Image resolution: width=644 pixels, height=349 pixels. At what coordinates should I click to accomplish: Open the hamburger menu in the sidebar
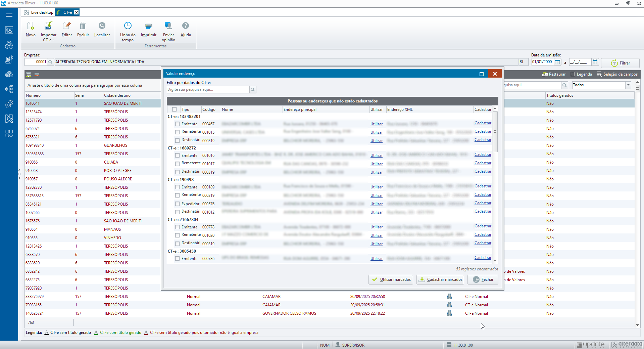click(9, 15)
